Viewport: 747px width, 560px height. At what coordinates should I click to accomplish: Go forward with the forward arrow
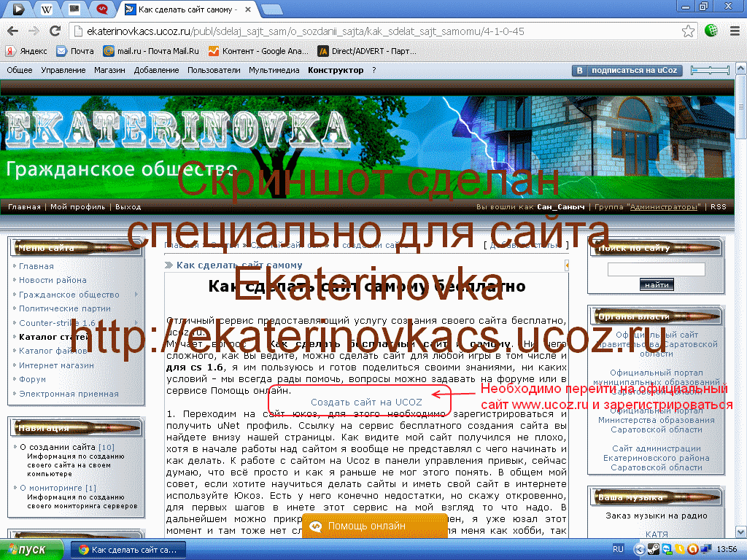coord(34,31)
